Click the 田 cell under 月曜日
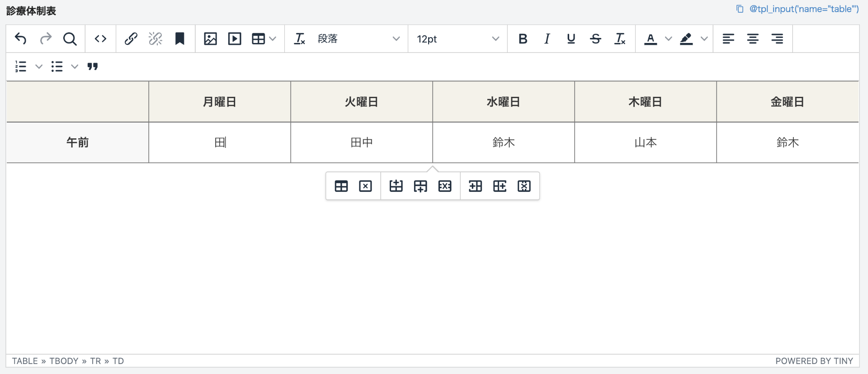The height and width of the screenshot is (374, 868). (x=220, y=142)
